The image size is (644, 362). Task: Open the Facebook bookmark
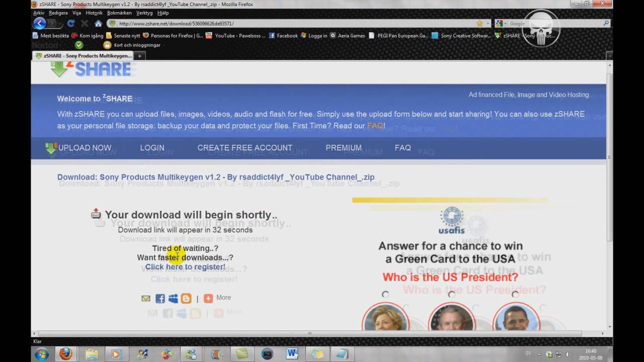283,36
